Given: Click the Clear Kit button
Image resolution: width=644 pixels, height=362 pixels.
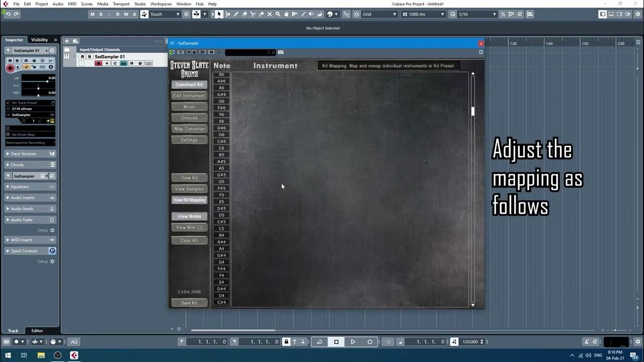Looking at the screenshot, I should pyautogui.click(x=189, y=240).
